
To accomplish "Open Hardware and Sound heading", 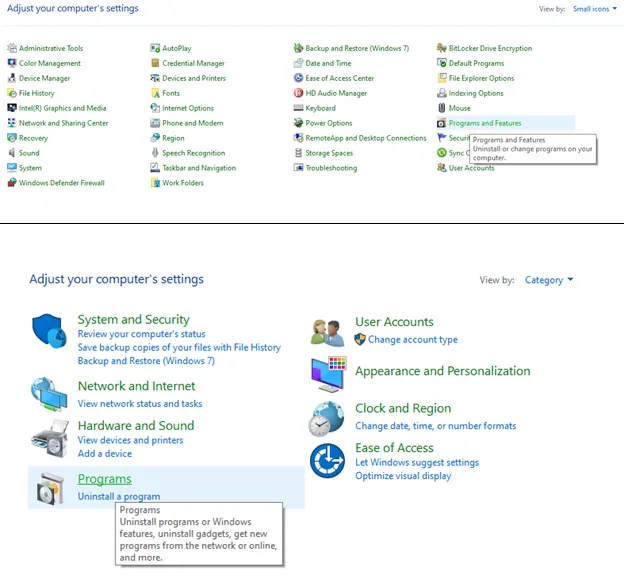I will coord(136,425).
